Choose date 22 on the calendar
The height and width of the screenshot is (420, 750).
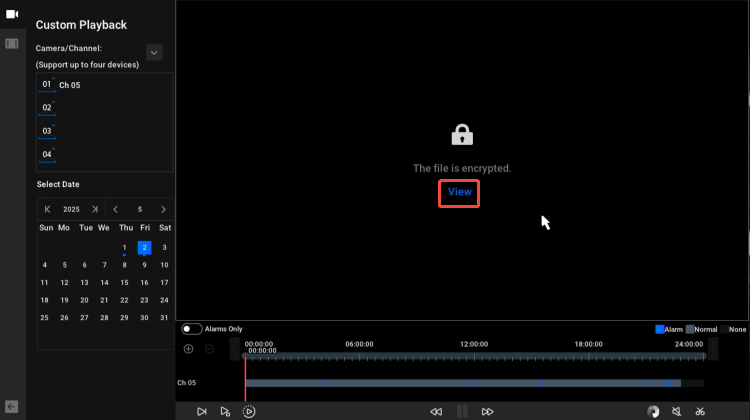[124, 300]
